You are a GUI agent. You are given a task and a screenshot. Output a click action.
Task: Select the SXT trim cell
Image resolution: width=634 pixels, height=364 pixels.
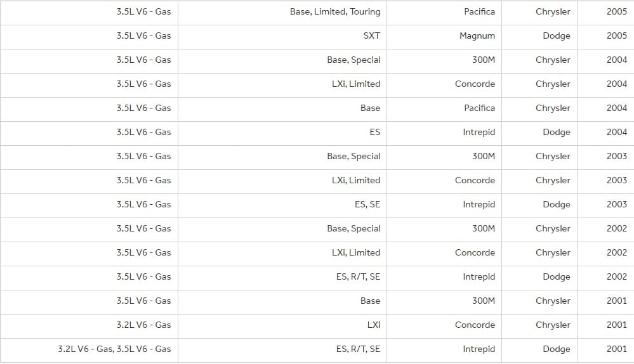[x=282, y=37]
